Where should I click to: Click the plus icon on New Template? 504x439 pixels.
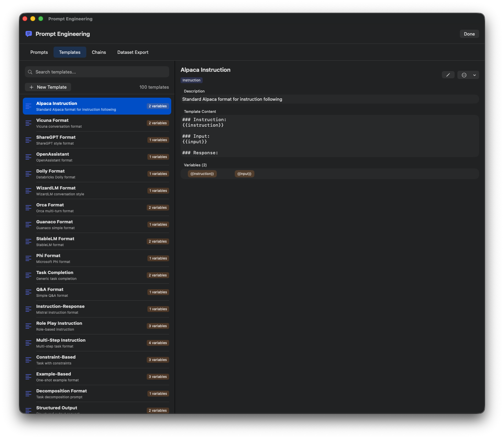[x=32, y=87]
